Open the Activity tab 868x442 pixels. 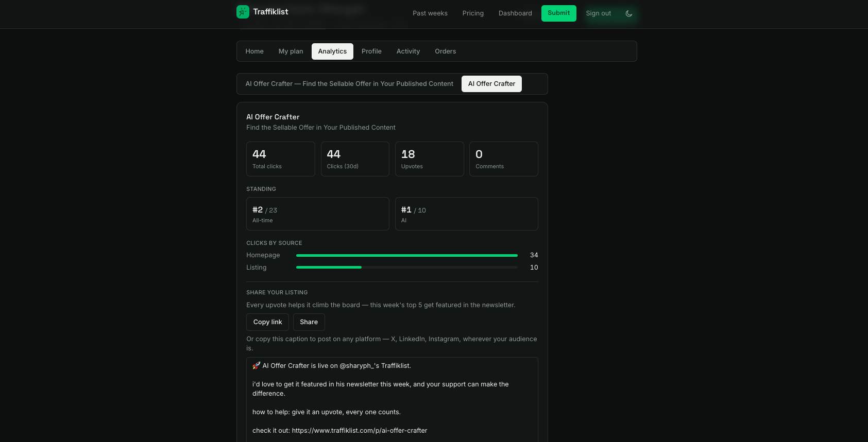click(x=408, y=51)
